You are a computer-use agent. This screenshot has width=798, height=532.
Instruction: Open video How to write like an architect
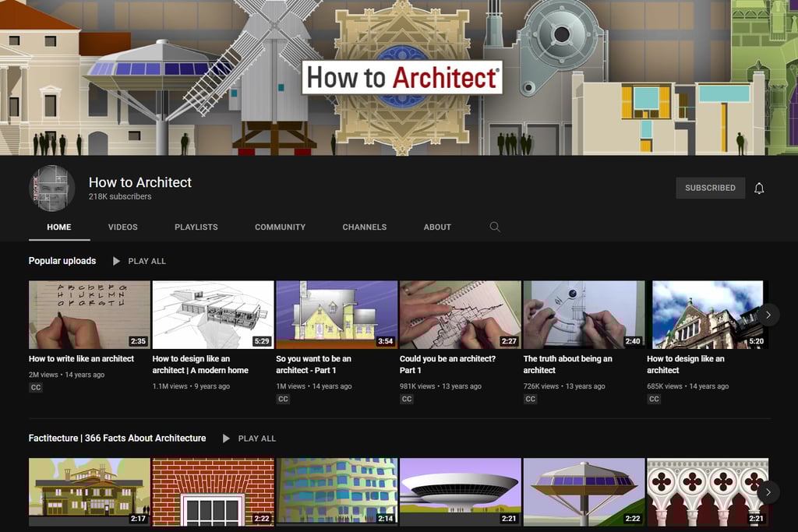[81, 358]
